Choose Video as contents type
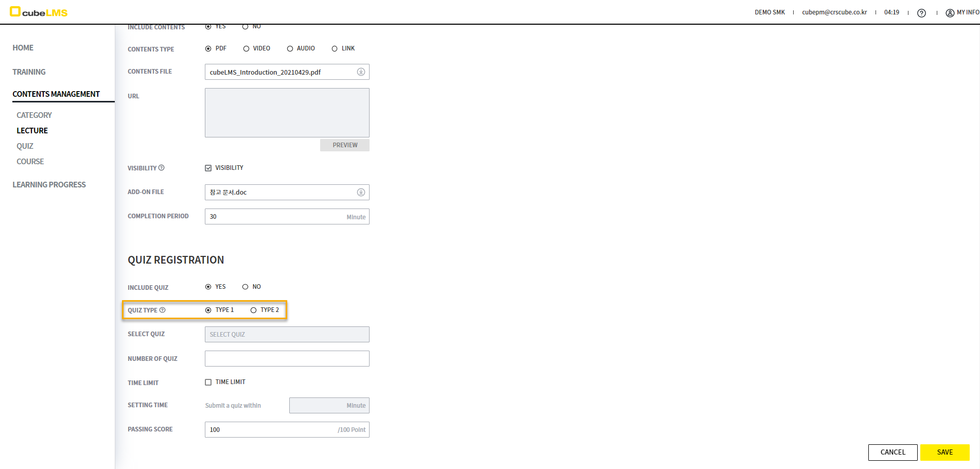The image size is (980, 469). tap(246, 49)
